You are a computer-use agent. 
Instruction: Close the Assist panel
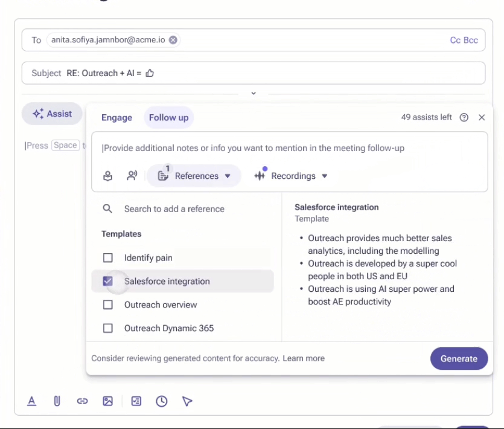pyautogui.click(x=481, y=117)
